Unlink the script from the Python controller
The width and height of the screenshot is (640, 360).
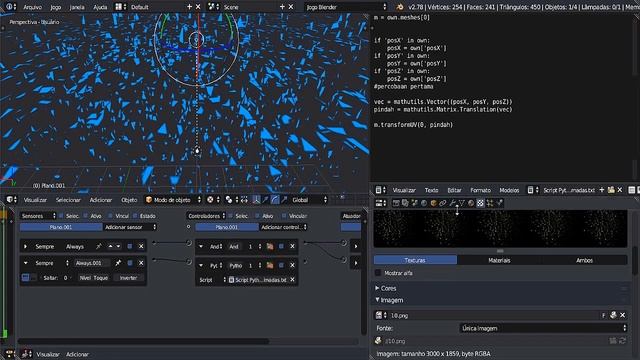292,280
